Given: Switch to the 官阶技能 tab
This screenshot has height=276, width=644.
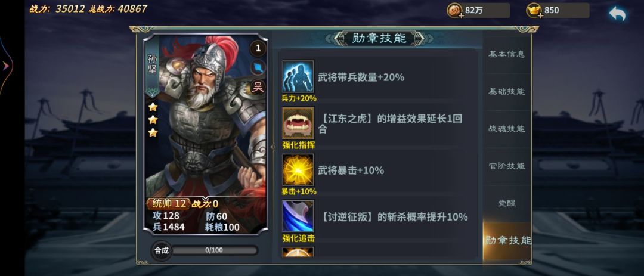Looking at the screenshot, I should tap(506, 166).
